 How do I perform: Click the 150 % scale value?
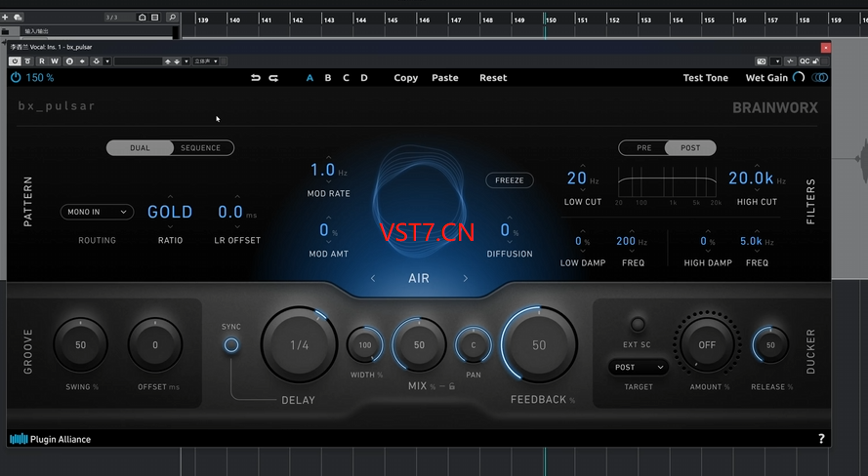tap(40, 78)
